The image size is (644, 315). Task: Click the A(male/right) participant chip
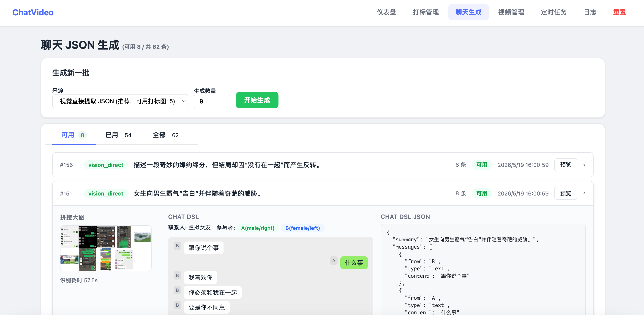[257, 228]
